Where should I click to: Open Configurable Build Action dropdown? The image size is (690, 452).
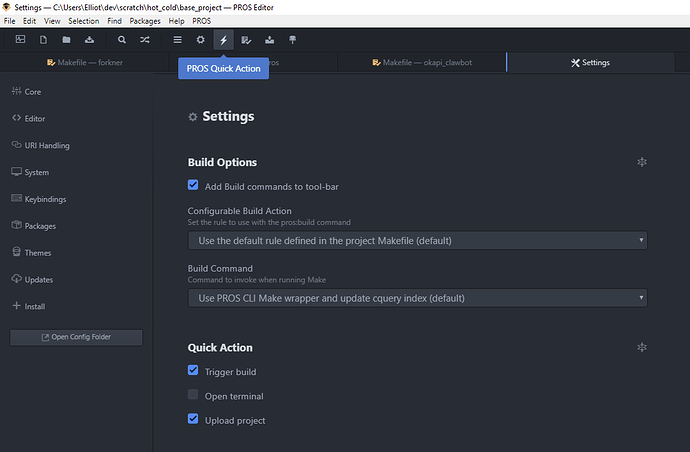click(x=418, y=240)
